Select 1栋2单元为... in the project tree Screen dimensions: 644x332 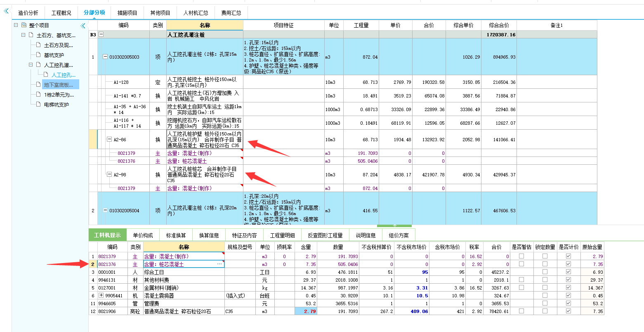point(59,95)
